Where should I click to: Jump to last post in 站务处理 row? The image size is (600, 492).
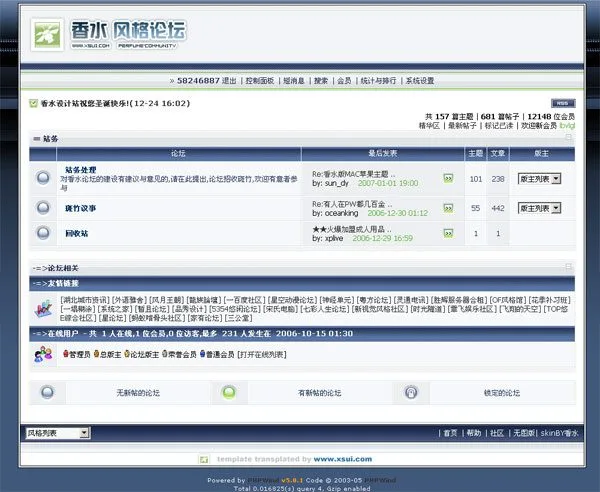click(449, 178)
